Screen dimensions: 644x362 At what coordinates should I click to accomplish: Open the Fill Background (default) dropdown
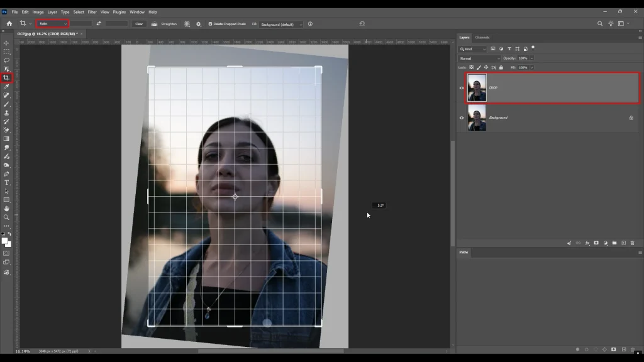pos(281,25)
